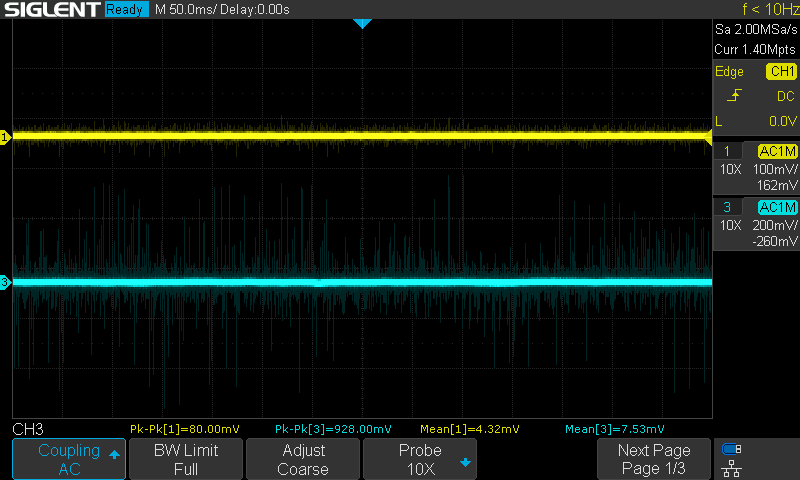Image resolution: width=800 pixels, height=480 pixels.
Task: Click the channel 1 AC1M coupling badge
Action: (777, 151)
